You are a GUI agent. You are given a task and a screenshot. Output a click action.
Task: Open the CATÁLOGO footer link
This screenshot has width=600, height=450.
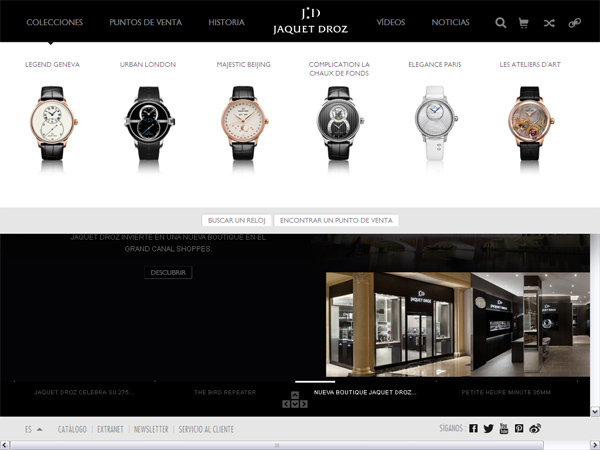[x=72, y=429]
